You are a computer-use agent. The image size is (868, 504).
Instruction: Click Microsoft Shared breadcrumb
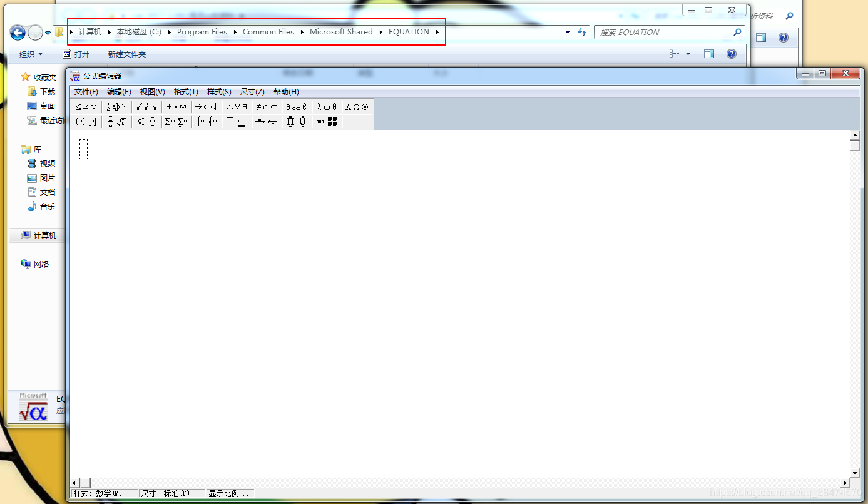point(341,32)
